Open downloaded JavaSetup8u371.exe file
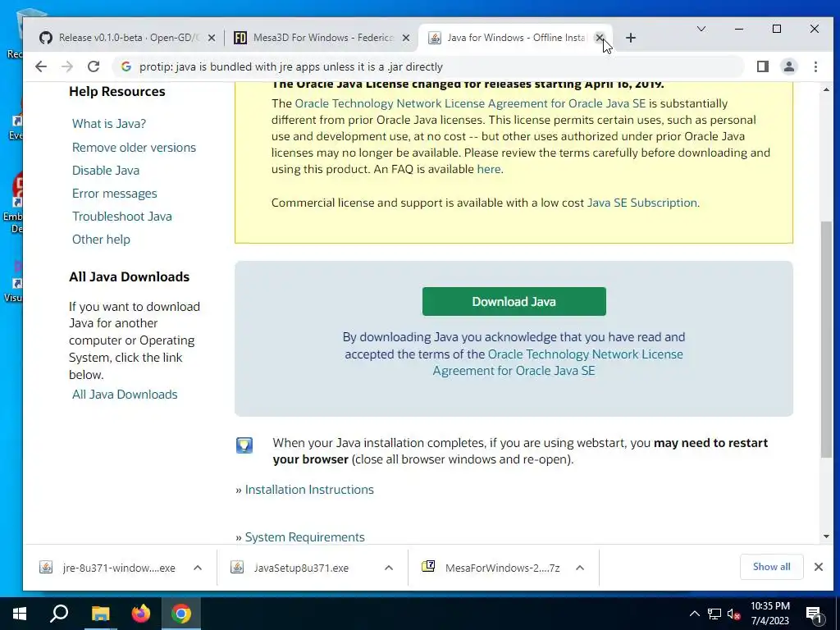 click(x=301, y=568)
